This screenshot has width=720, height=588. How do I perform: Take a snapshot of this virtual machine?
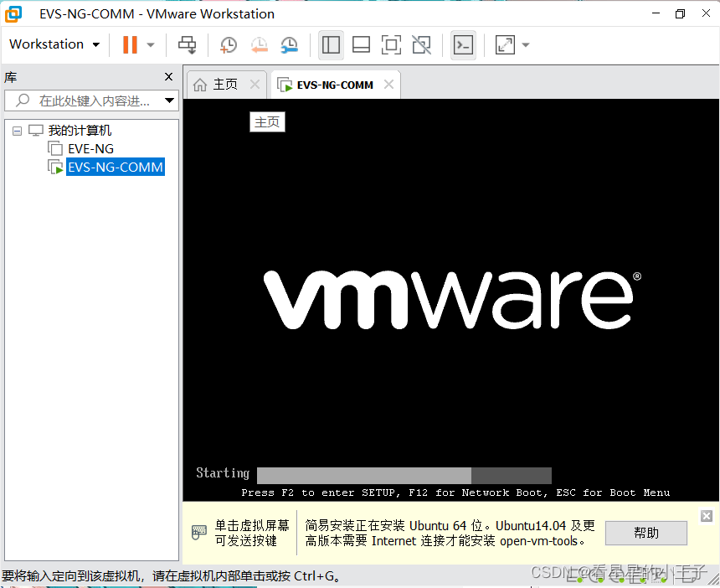(229, 44)
